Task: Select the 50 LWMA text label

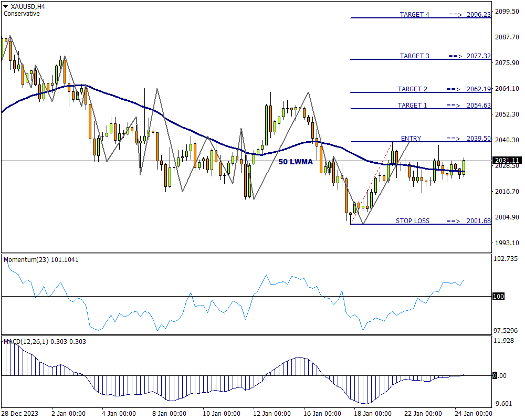Action: (295, 162)
